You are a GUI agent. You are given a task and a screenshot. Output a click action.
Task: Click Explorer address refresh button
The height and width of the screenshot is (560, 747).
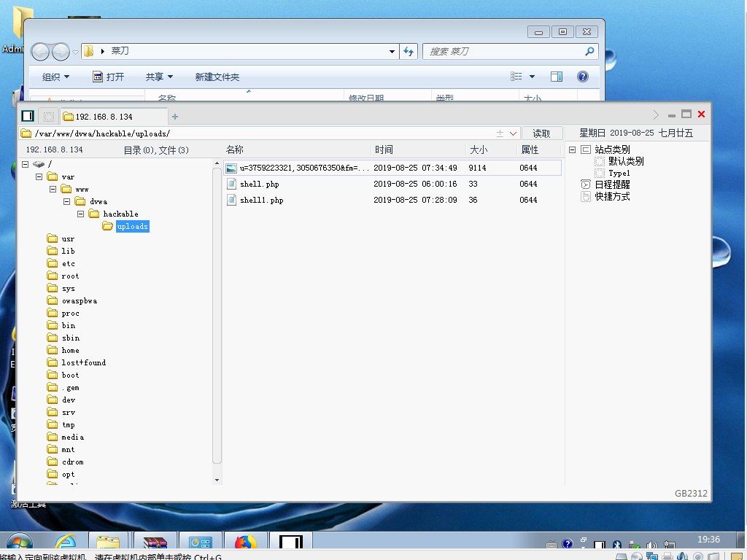point(409,52)
